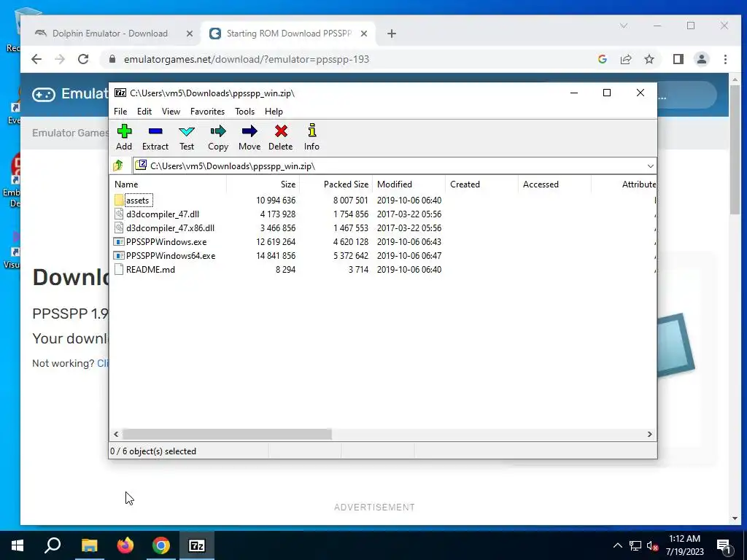Click the Chrome address bar URL
The image size is (747, 560).
pos(247,60)
